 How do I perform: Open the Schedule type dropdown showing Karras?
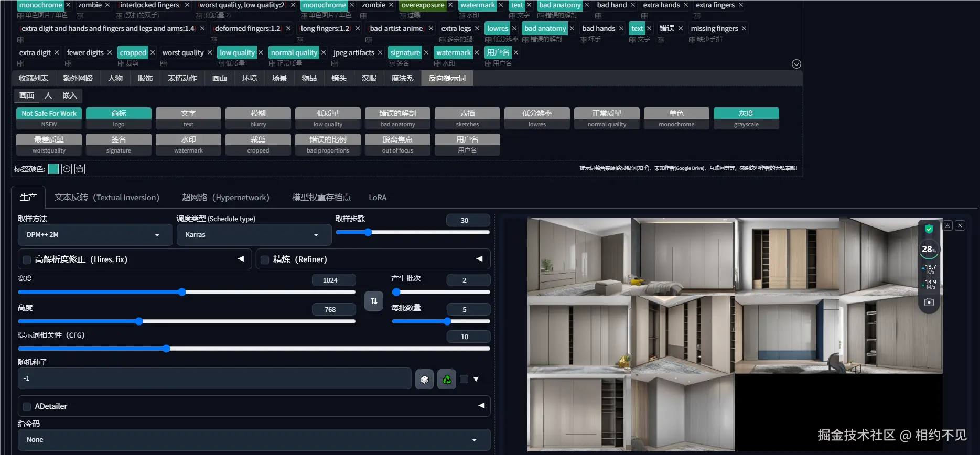(254, 235)
